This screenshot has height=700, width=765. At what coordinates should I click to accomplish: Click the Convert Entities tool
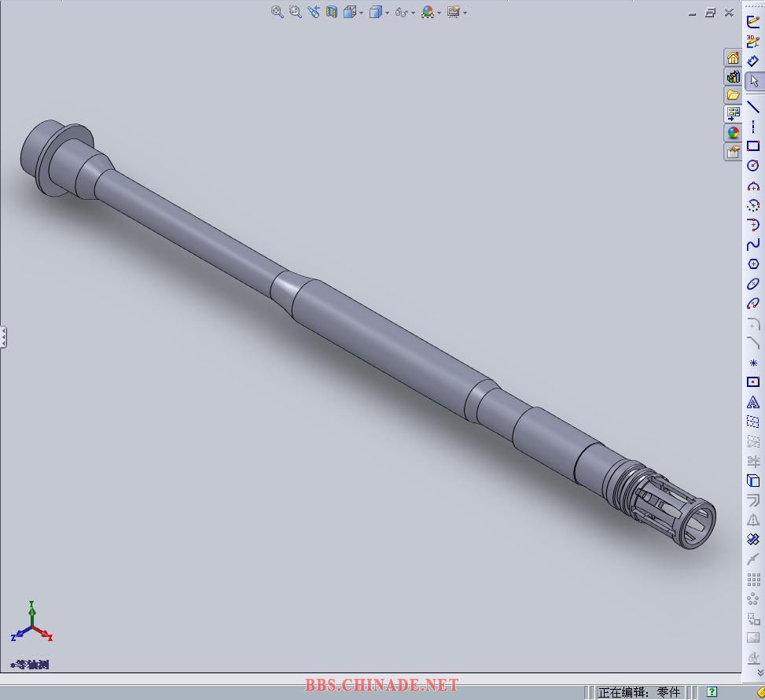point(753,481)
